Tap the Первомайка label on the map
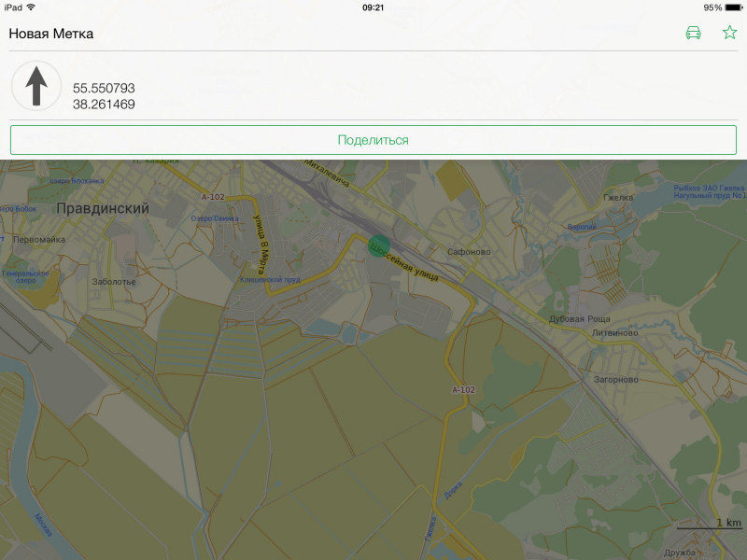 tap(37, 240)
